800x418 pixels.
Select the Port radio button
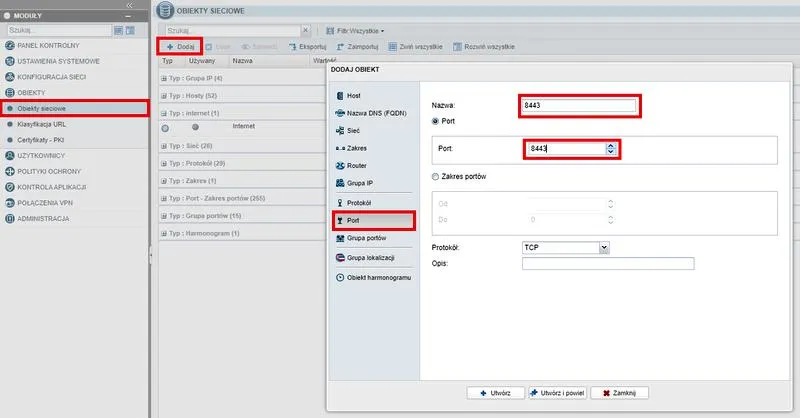click(435, 121)
